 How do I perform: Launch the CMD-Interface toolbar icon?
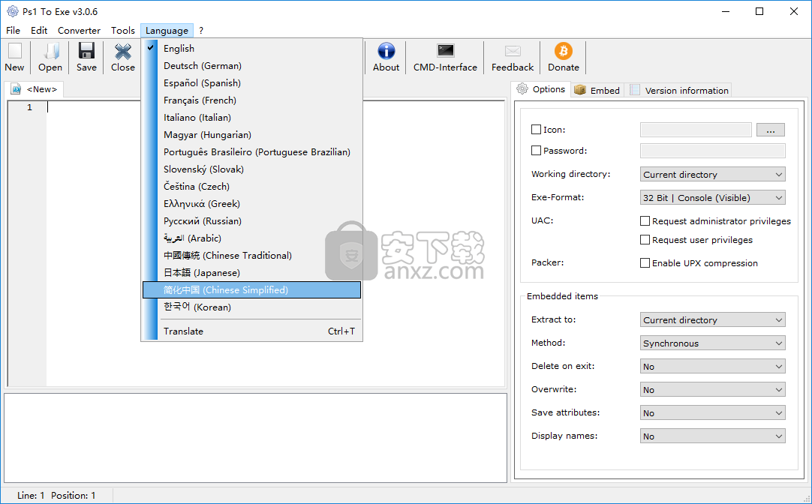[x=445, y=51]
